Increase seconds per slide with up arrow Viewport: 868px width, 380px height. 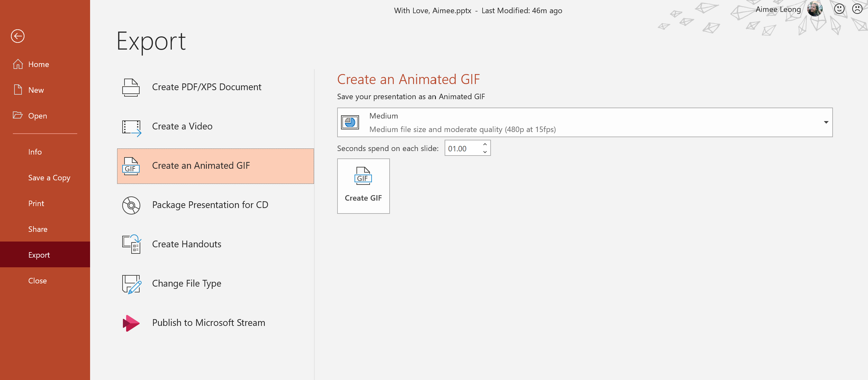tap(485, 144)
